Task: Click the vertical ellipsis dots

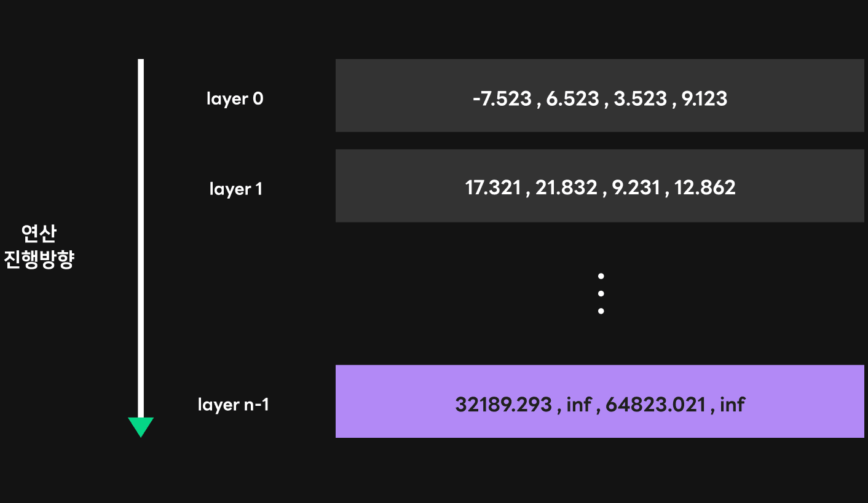Action: tap(601, 293)
